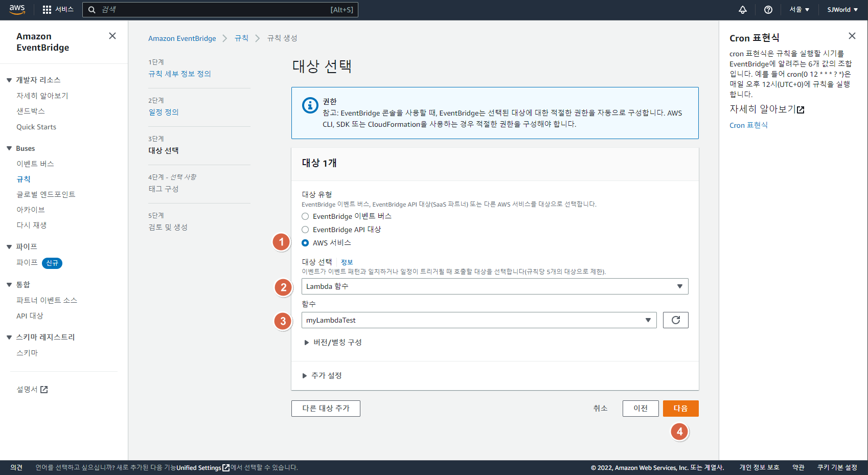Open 다시 재생 in sidebar
This screenshot has height=475, width=868.
[32, 225]
